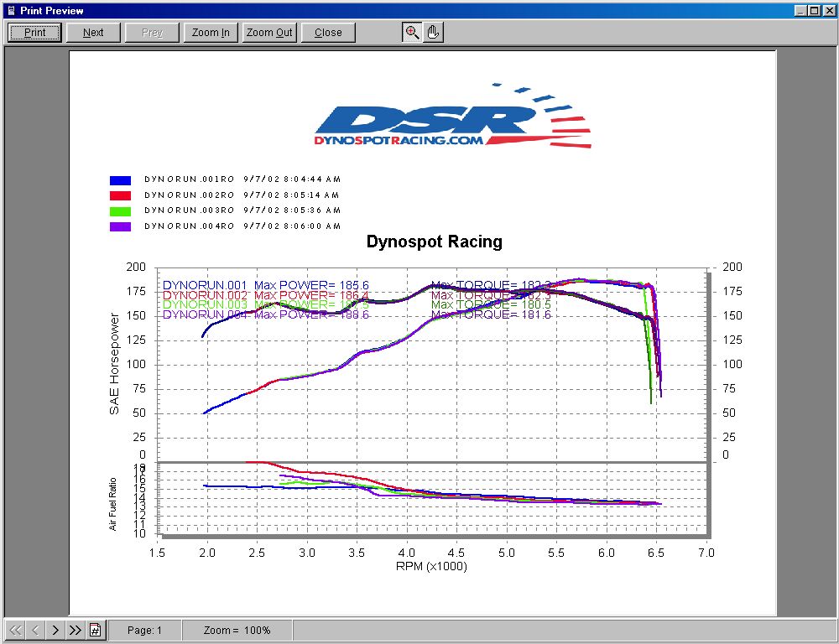Click the Print Preview title bar icon
The image size is (839, 644).
[x=11, y=10]
